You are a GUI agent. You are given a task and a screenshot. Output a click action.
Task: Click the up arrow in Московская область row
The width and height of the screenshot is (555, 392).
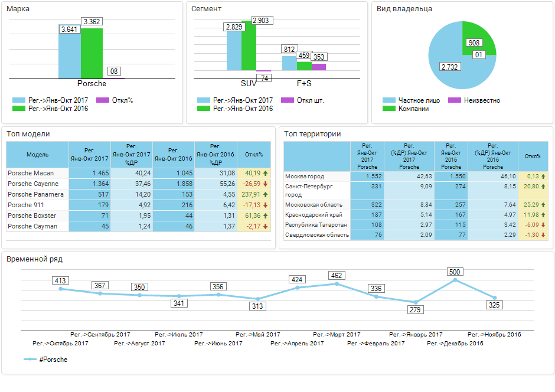[x=543, y=205]
